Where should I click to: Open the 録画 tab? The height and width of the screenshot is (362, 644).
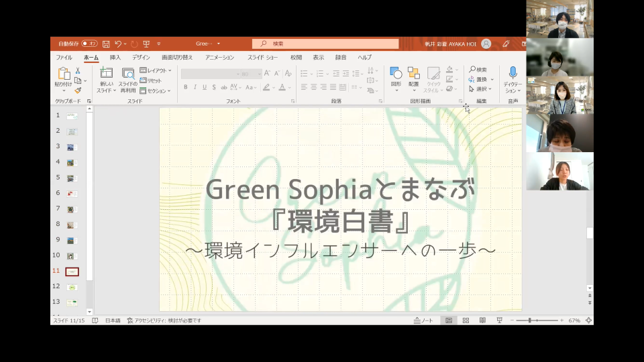(x=341, y=58)
